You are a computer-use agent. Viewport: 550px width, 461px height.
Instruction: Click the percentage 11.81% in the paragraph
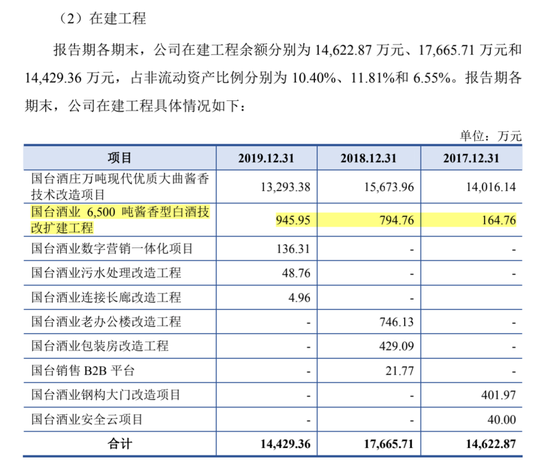click(x=373, y=78)
